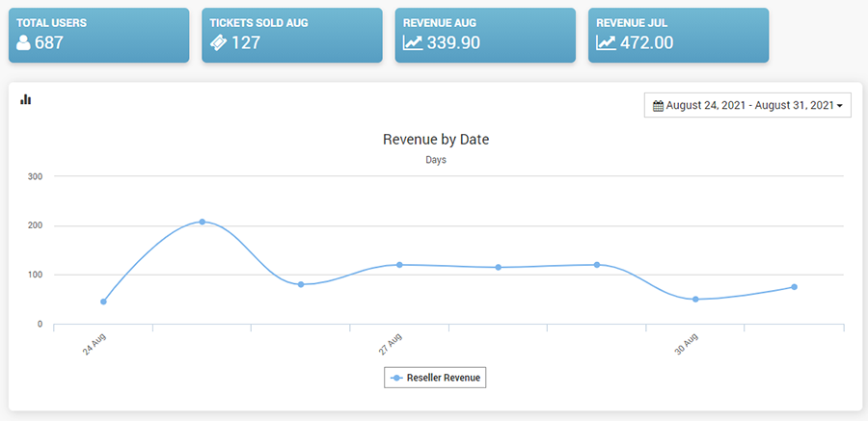
Task: Click the bar chart icon above the graph
Action: [26, 99]
